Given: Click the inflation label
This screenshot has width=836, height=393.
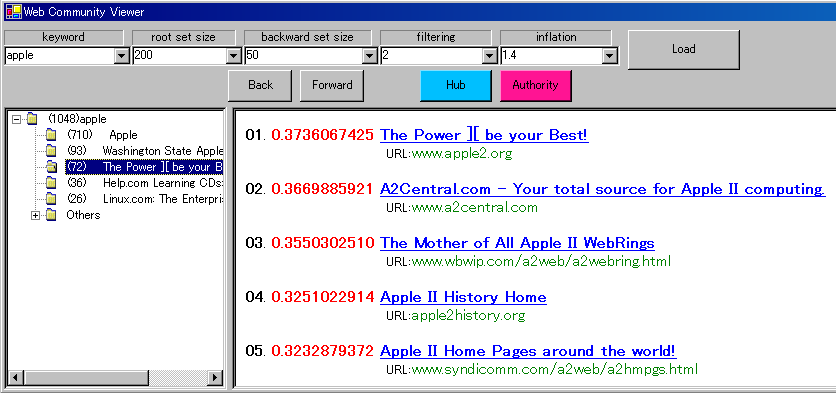Looking at the screenshot, I should pos(556,37).
